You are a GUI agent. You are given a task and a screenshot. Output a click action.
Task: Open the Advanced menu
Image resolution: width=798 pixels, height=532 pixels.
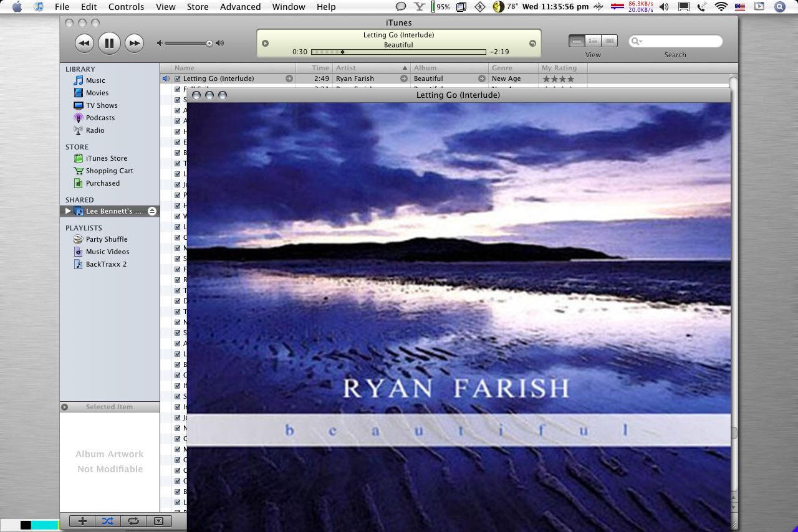[240, 7]
